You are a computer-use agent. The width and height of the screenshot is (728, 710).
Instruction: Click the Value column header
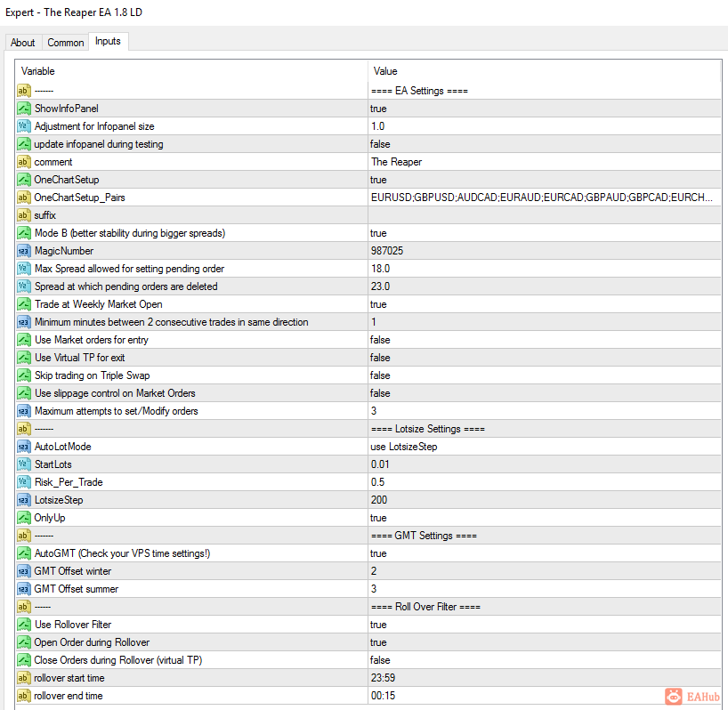click(385, 71)
